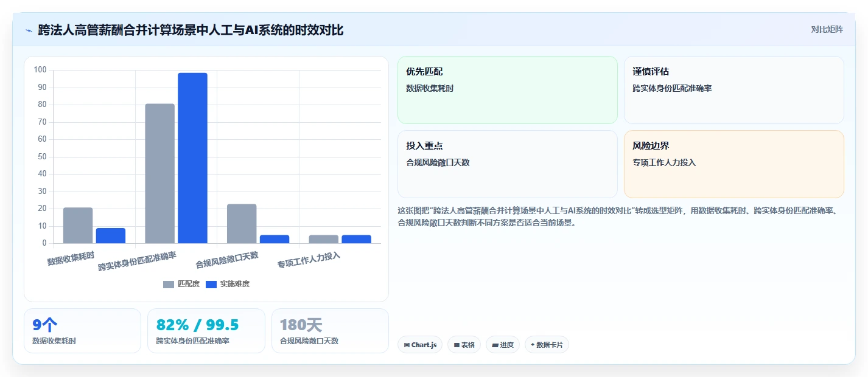Click the blue 合规风险敞口天数 bar

tap(275, 240)
